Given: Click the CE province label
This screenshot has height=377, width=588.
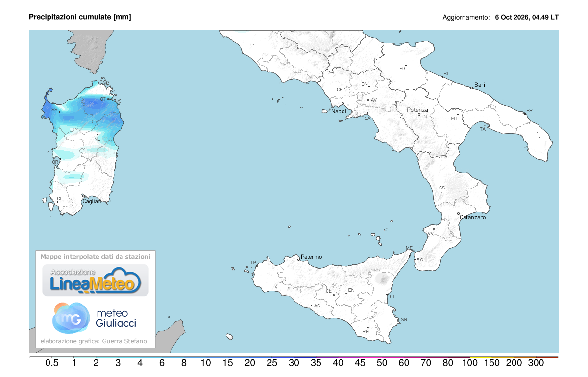Looking at the screenshot, I should pyautogui.click(x=340, y=90).
